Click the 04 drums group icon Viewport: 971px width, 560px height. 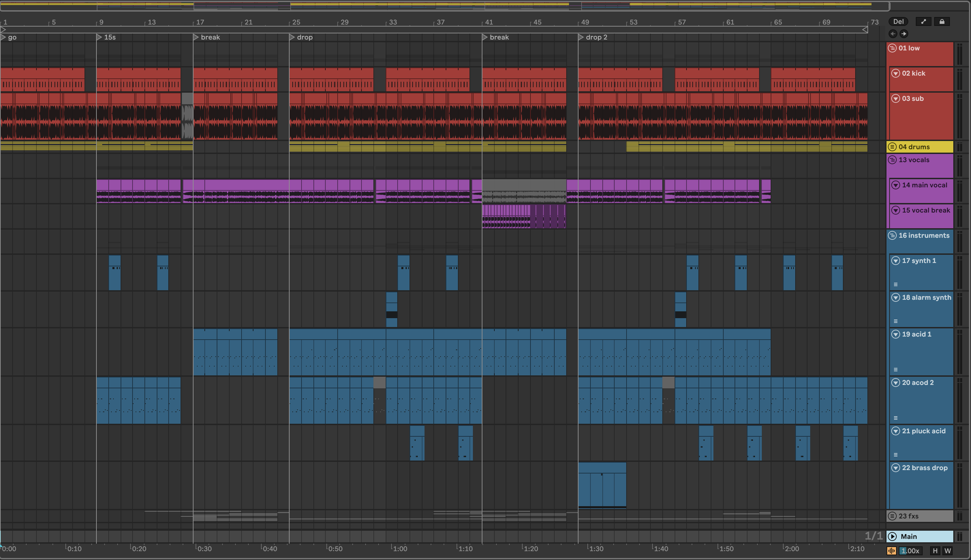point(893,147)
